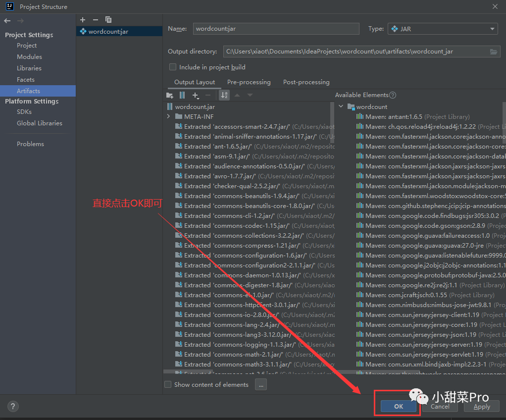Switch to Output Layout tab
506x420 pixels.
point(195,82)
